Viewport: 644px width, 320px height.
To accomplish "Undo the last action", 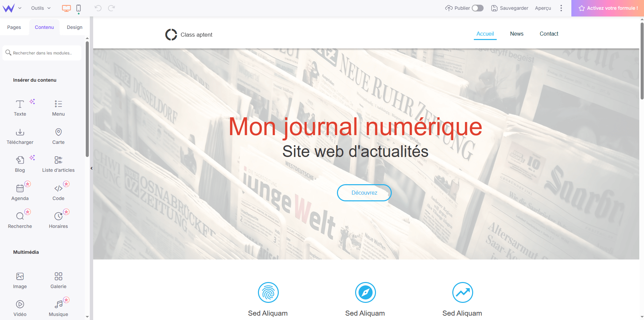I will (x=98, y=8).
